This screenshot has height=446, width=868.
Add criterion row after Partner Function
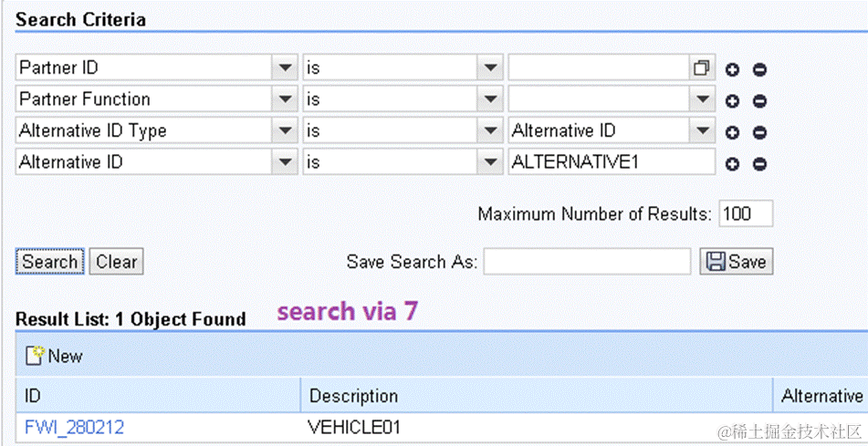733,101
